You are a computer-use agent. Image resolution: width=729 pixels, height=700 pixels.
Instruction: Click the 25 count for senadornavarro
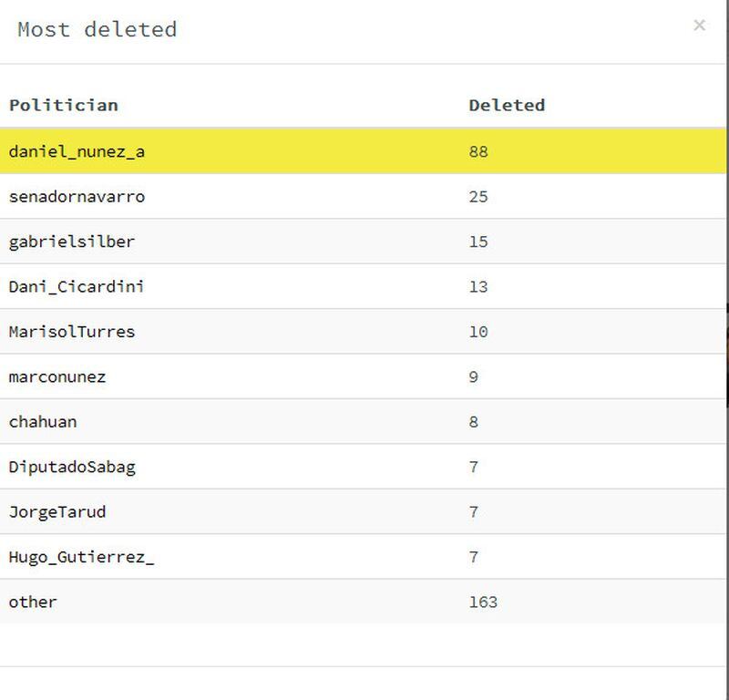point(478,197)
